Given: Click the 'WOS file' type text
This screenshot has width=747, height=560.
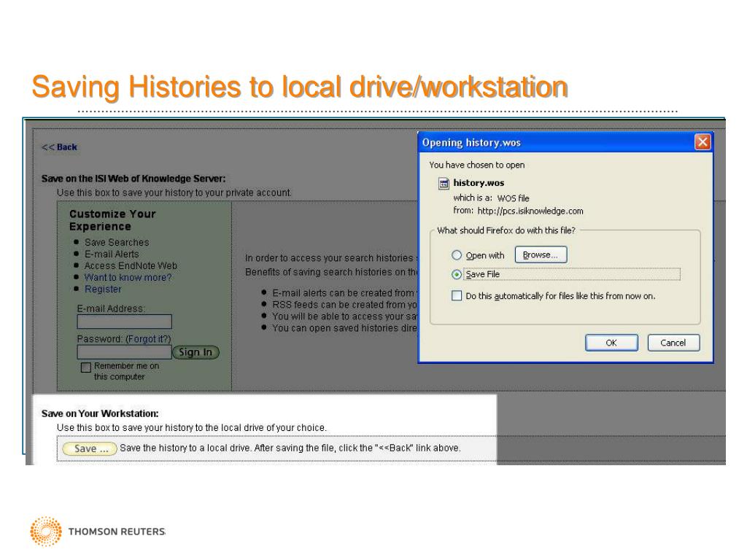Looking at the screenshot, I should tap(513, 198).
